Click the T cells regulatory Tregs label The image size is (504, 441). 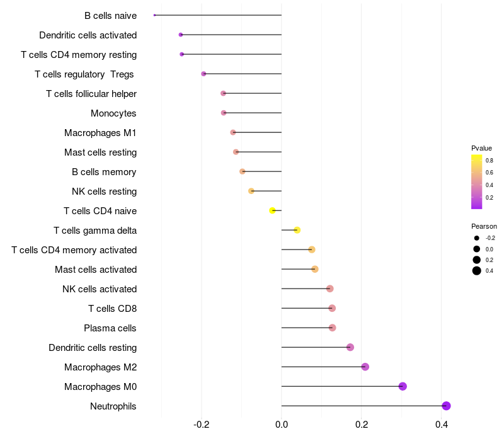click(84, 74)
